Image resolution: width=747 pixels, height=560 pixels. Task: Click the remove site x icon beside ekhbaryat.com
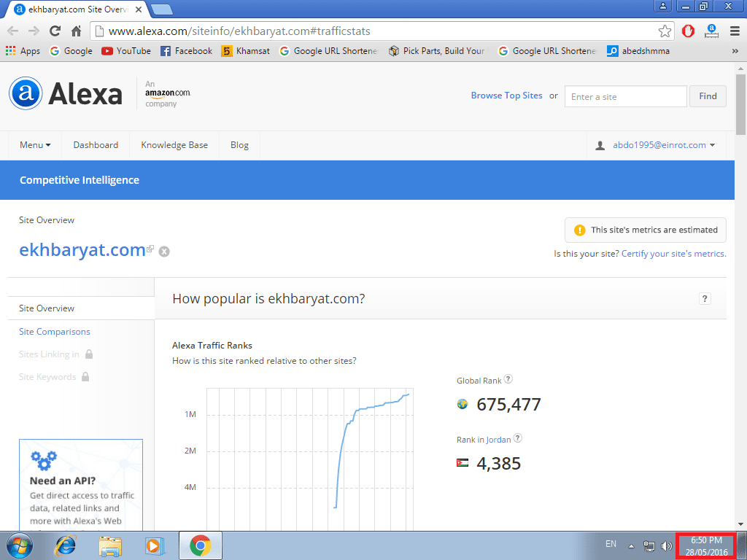click(x=164, y=252)
